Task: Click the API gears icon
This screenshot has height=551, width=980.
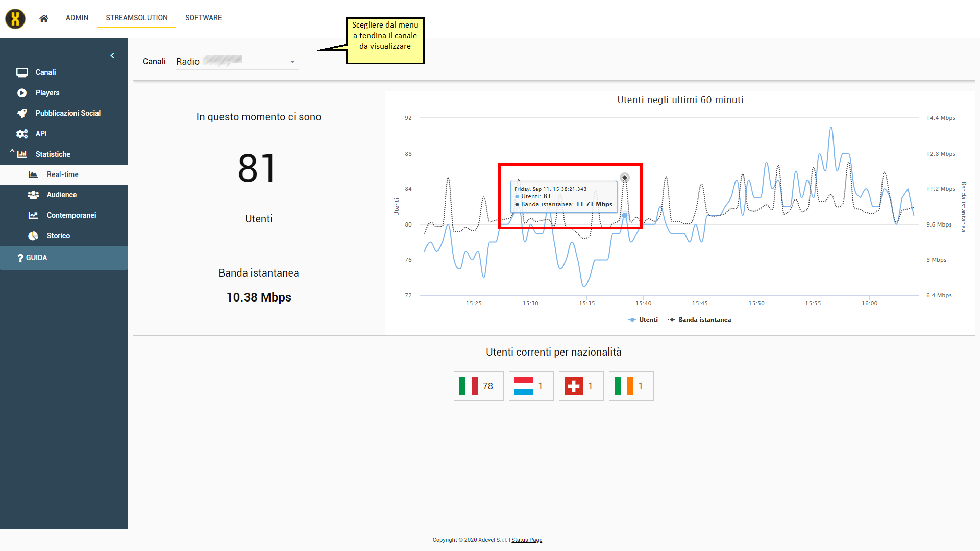Action: [22, 134]
